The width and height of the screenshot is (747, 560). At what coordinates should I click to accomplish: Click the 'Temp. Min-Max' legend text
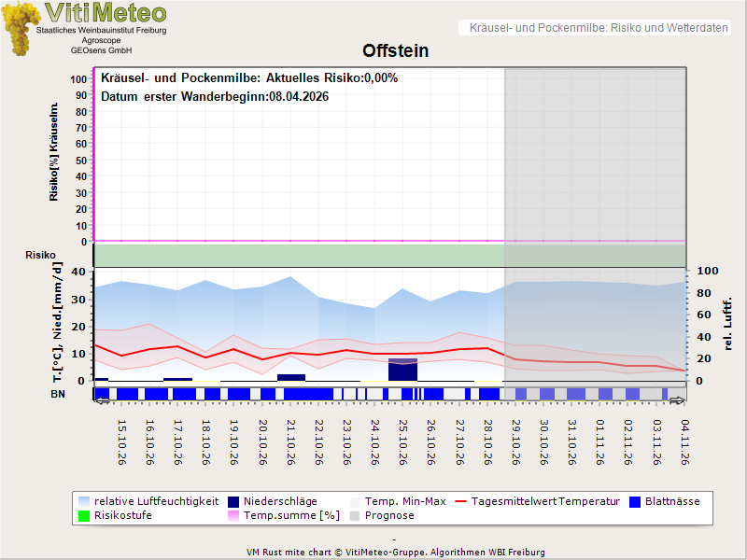pos(405,501)
